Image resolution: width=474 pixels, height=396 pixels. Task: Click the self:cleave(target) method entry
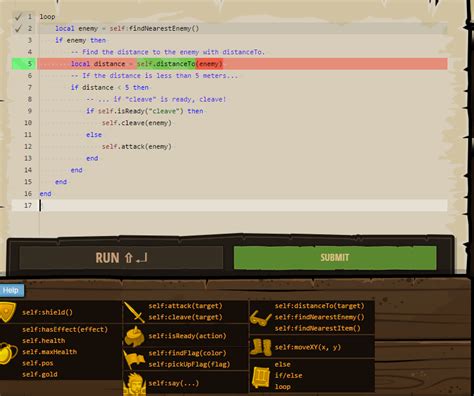[x=185, y=317]
